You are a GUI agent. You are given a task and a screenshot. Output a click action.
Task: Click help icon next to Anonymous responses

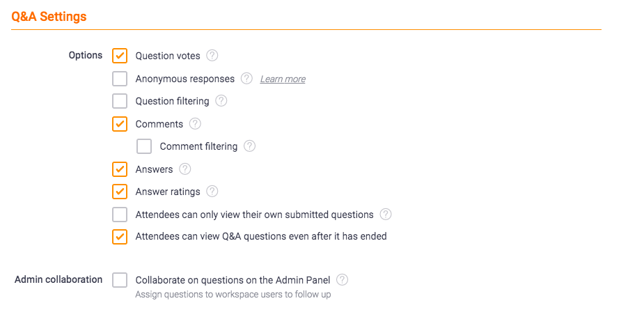point(246,78)
